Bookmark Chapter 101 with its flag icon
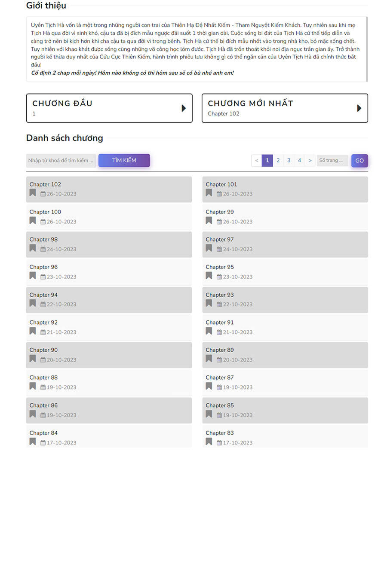The height and width of the screenshot is (588, 387). [209, 193]
